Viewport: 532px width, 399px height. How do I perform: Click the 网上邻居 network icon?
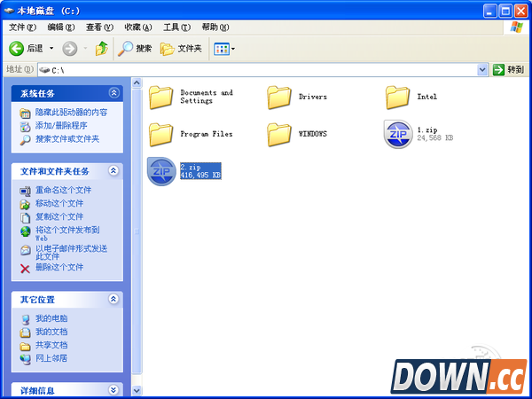pos(25,360)
